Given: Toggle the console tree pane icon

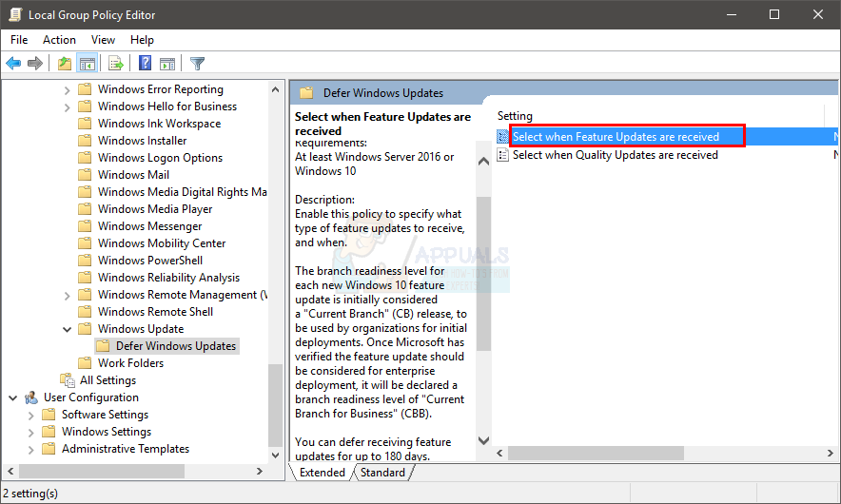Looking at the screenshot, I should click(x=87, y=64).
